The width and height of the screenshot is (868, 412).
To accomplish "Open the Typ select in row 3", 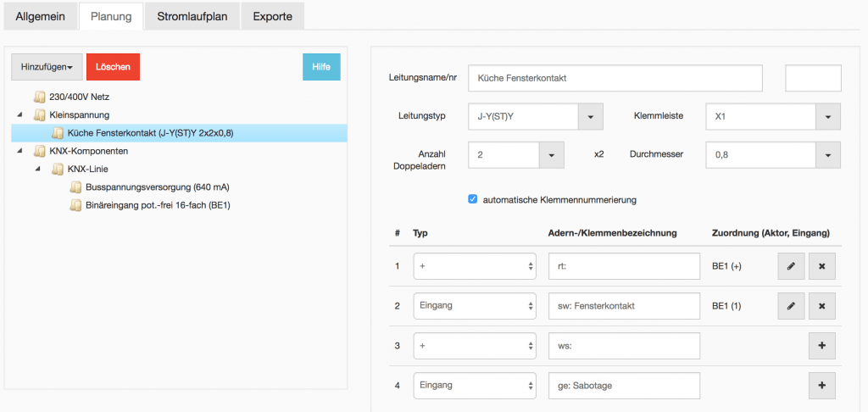I will [475, 346].
